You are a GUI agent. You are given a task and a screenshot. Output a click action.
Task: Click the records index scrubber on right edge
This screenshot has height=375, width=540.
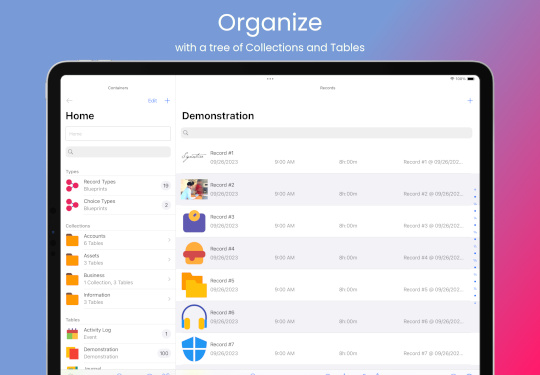475,246
